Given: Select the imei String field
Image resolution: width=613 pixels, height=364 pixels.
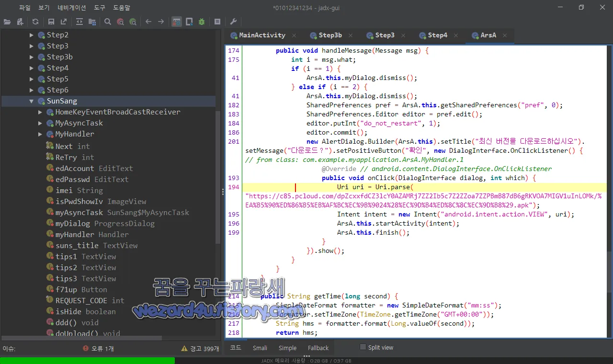Looking at the screenshot, I should point(74,191).
